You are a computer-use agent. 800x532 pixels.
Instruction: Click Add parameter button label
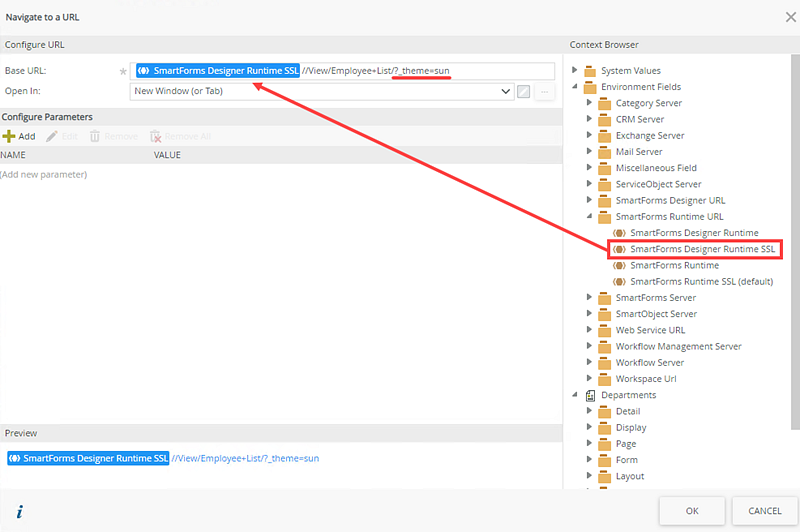coord(27,136)
